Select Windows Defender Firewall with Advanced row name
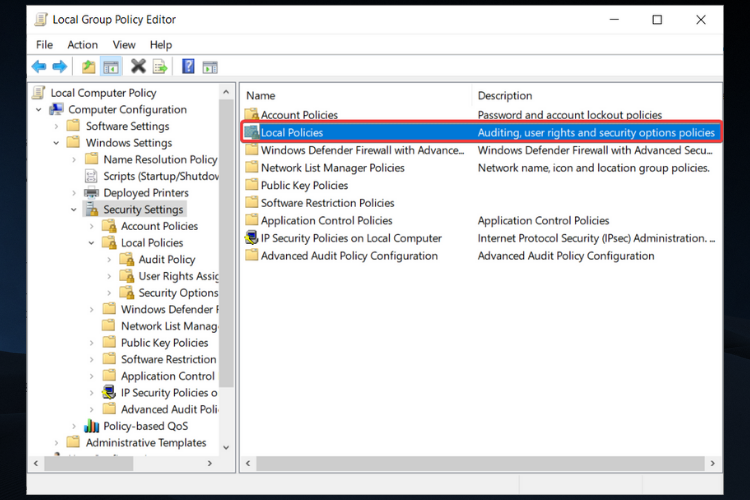The height and width of the screenshot is (500, 750). (363, 150)
